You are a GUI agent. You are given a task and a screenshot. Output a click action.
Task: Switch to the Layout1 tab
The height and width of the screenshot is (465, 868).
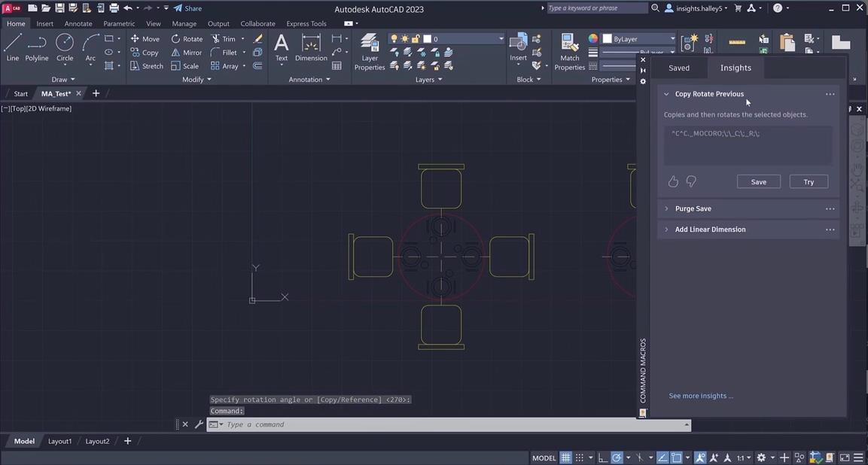pyautogui.click(x=59, y=441)
